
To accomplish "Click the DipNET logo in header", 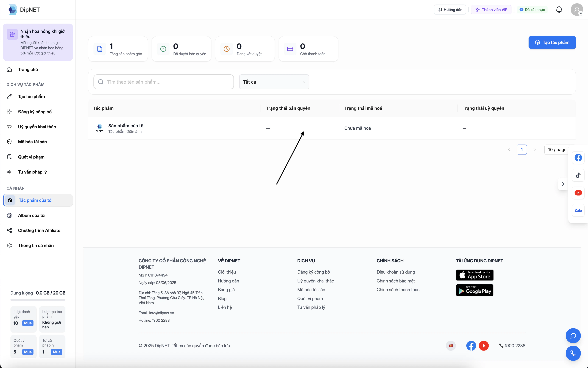I will (x=24, y=10).
